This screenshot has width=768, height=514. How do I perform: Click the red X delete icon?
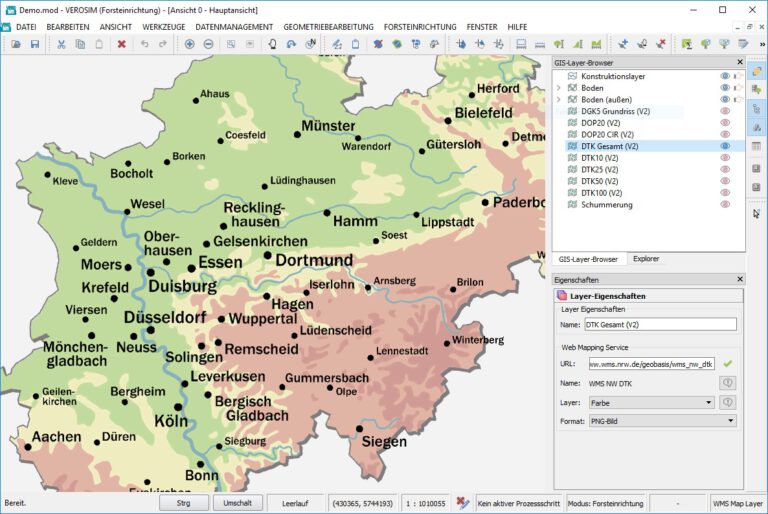point(121,44)
